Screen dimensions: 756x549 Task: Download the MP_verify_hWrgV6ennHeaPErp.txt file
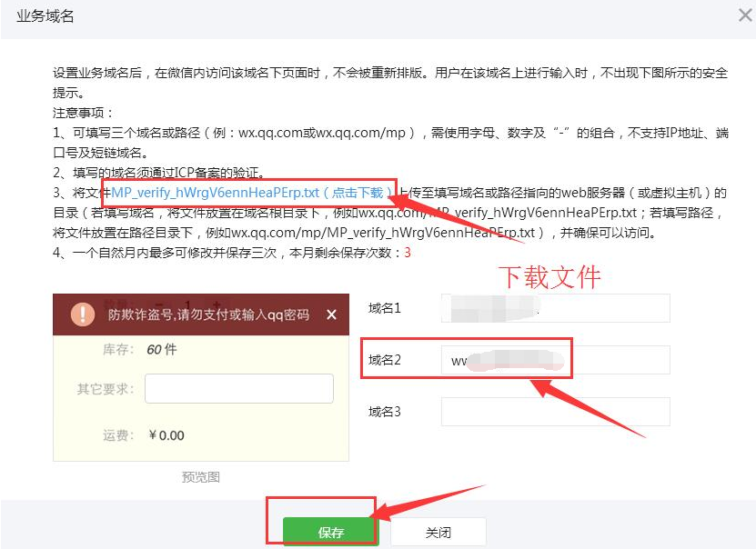pyautogui.click(x=252, y=193)
